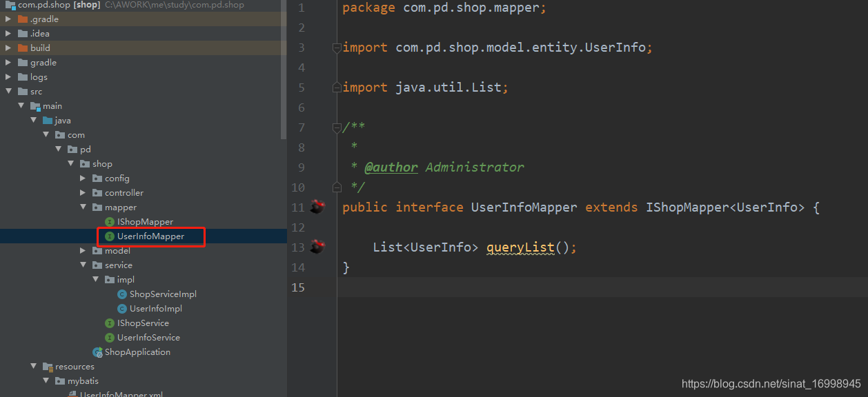
Task: Open UserInfoService interface
Action: pos(148,337)
